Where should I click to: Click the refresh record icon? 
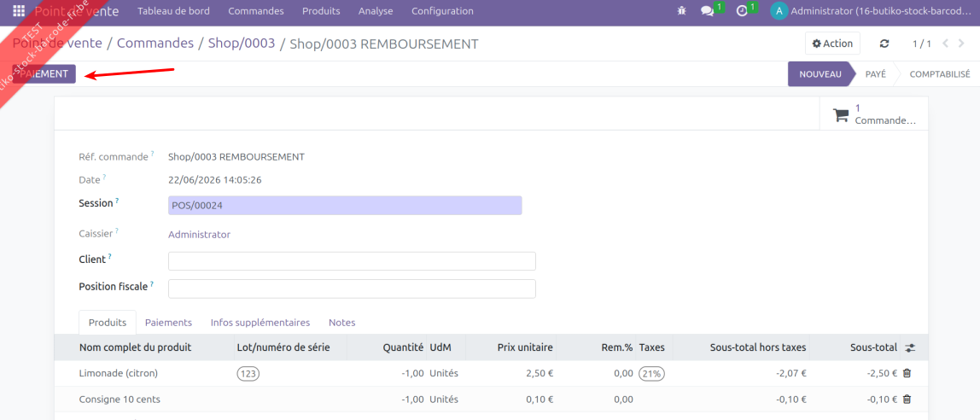(x=884, y=44)
